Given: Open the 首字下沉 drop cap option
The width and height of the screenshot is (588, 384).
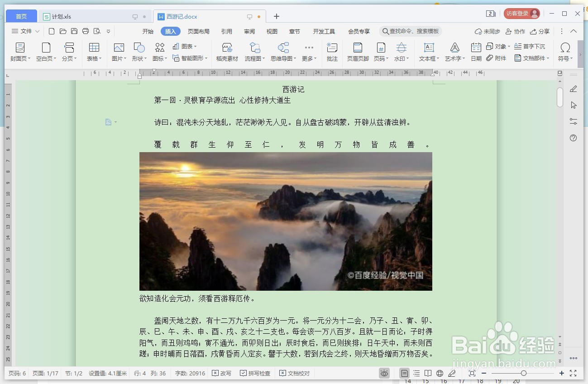Looking at the screenshot, I should (x=530, y=47).
